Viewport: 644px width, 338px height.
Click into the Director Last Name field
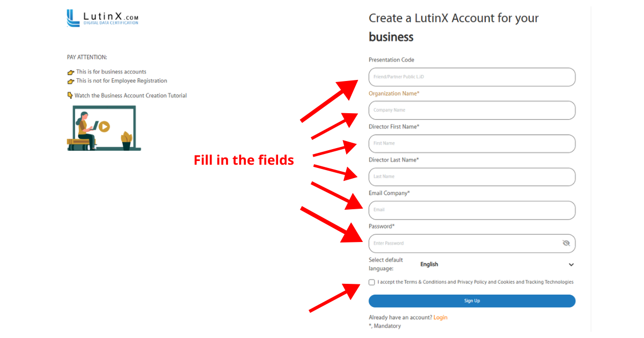click(472, 177)
